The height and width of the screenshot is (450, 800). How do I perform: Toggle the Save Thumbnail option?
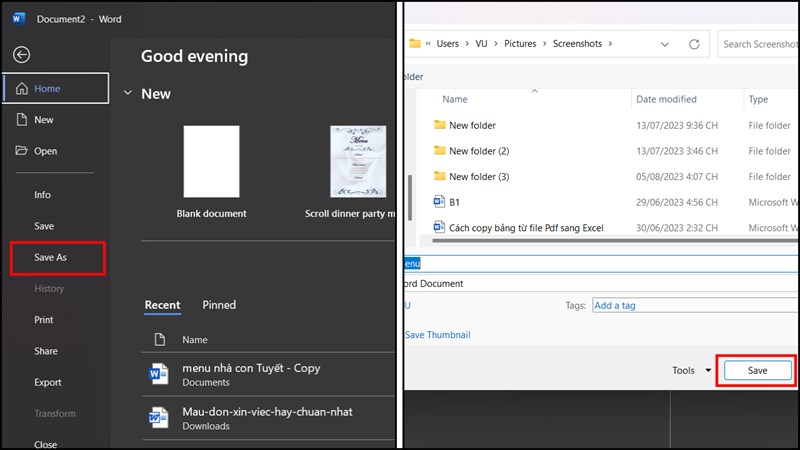(438, 335)
